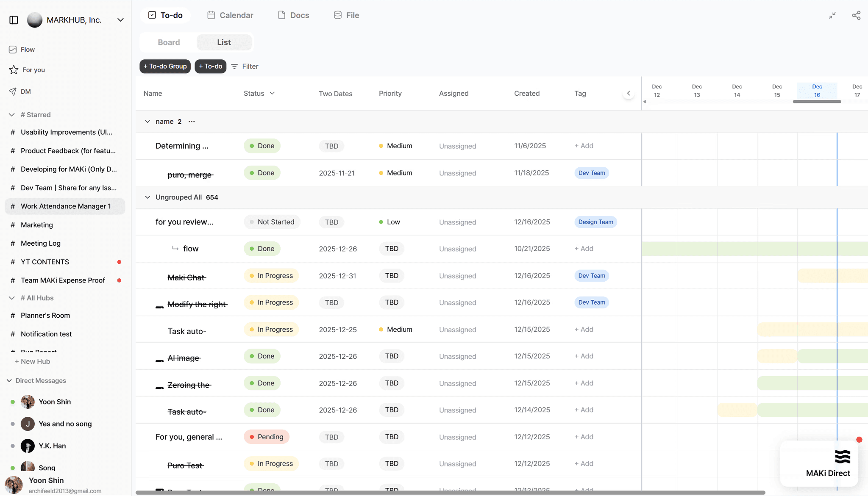Viewport: 868px width, 496px height.
Task: Click the For you star icon
Action: click(x=14, y=70)
